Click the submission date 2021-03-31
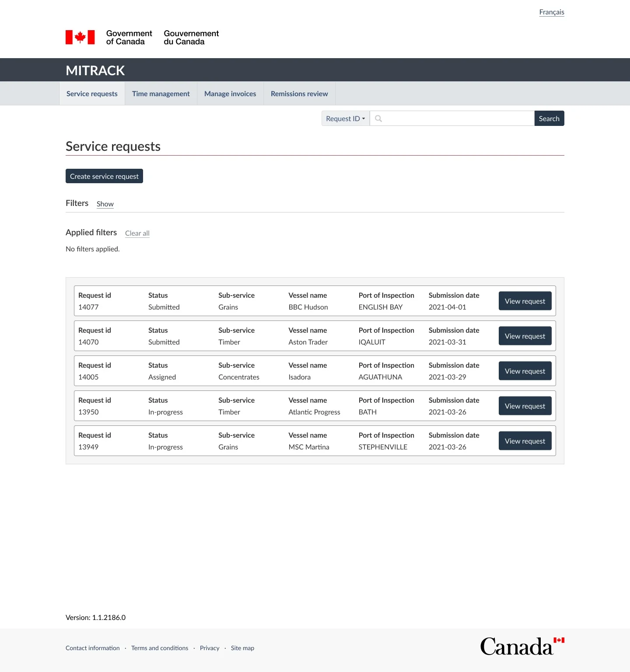The width and height of the screenshot is (630, 672). 448,342
